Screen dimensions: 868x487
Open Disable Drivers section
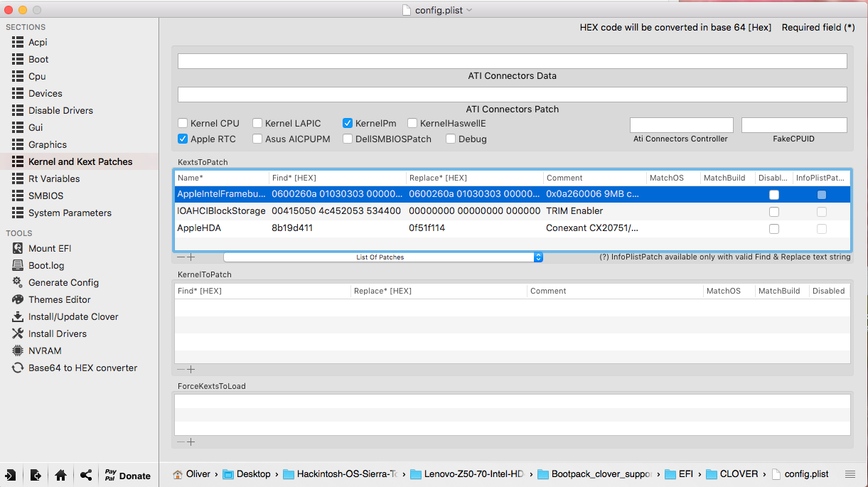point(60,110)
